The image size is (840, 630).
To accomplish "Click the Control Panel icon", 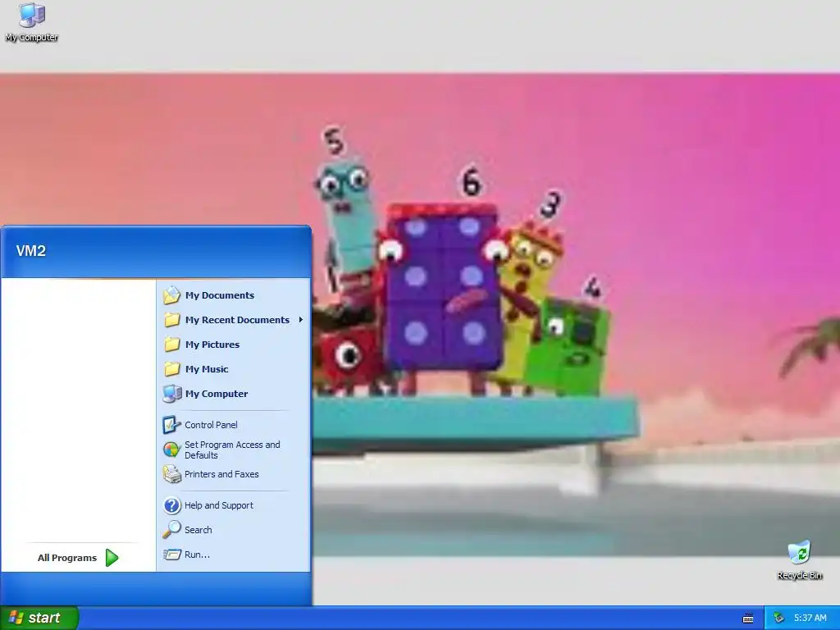I will (x=171, y=425).
